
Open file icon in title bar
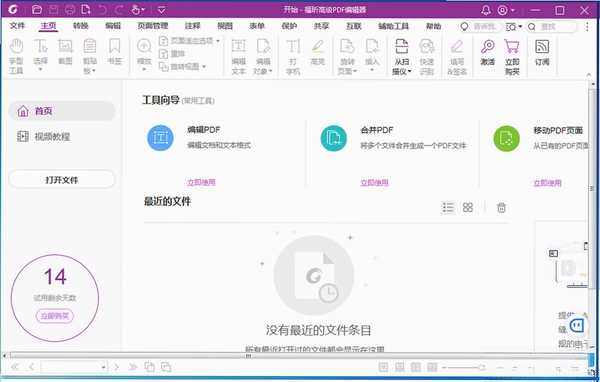point(37,9)
